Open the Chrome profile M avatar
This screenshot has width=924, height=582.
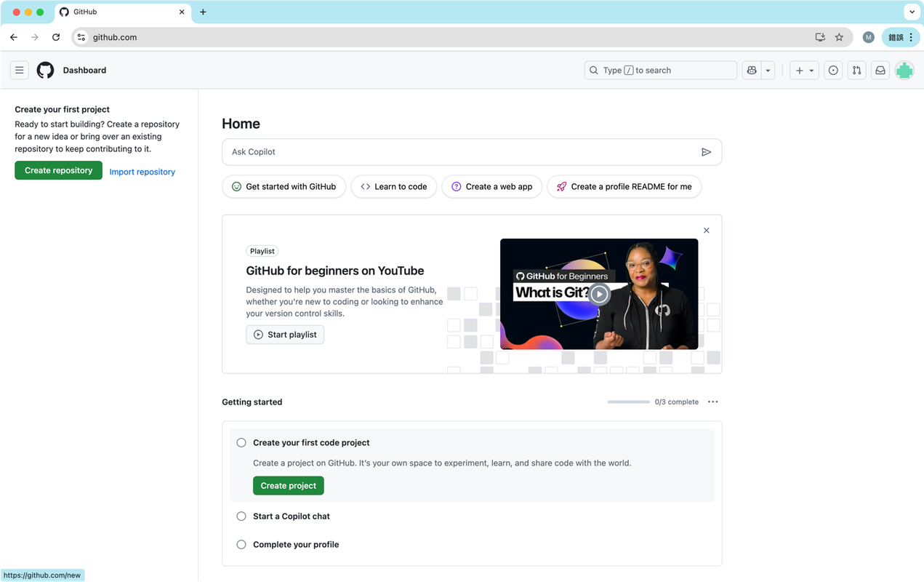click(868, 37)
